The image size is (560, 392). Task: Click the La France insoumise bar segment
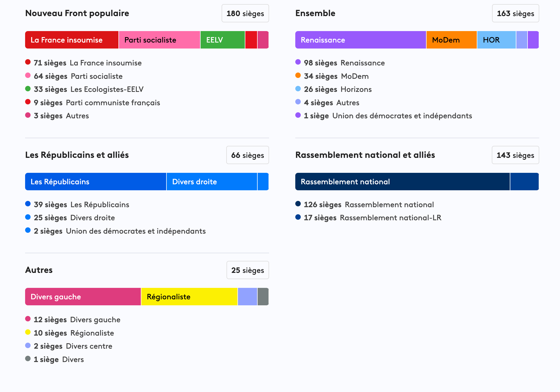[x=72, y=40]
